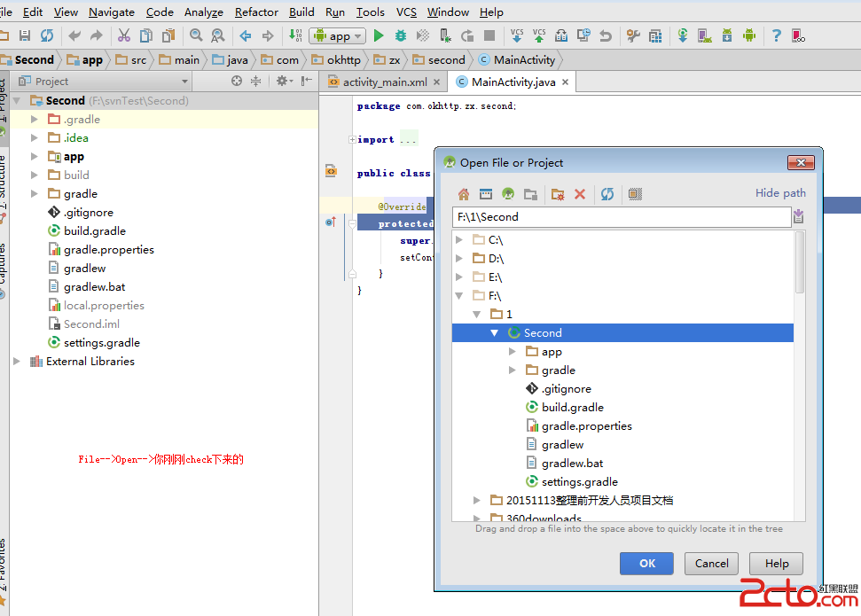The image size is (861, 616).
Task: Click the Cut scissors icon in toolbar
Action: pos(124,36)
